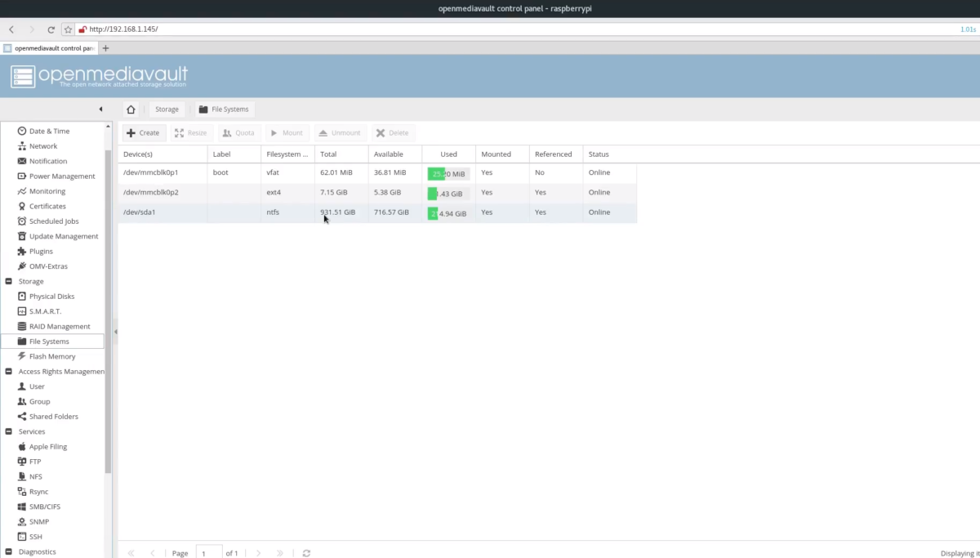Image resolution: width=980 pixels, height=558 pixels.
Task: Go to Scheduled Jobs
Action: point(53,221)
